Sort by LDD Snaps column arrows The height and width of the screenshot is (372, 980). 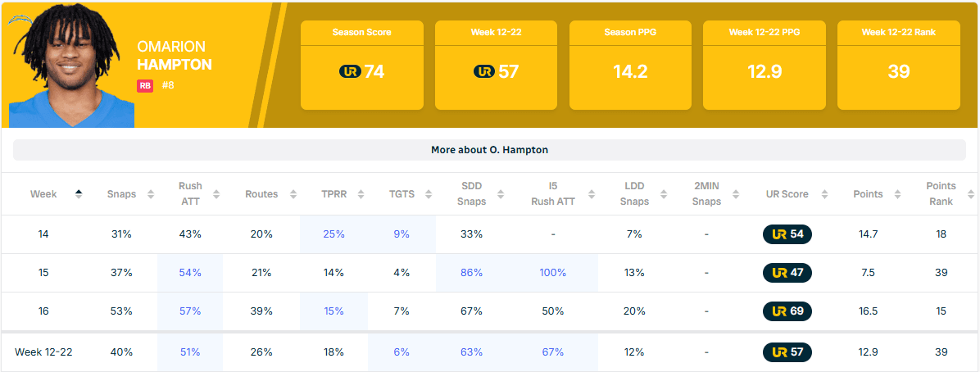click(663, 194)
